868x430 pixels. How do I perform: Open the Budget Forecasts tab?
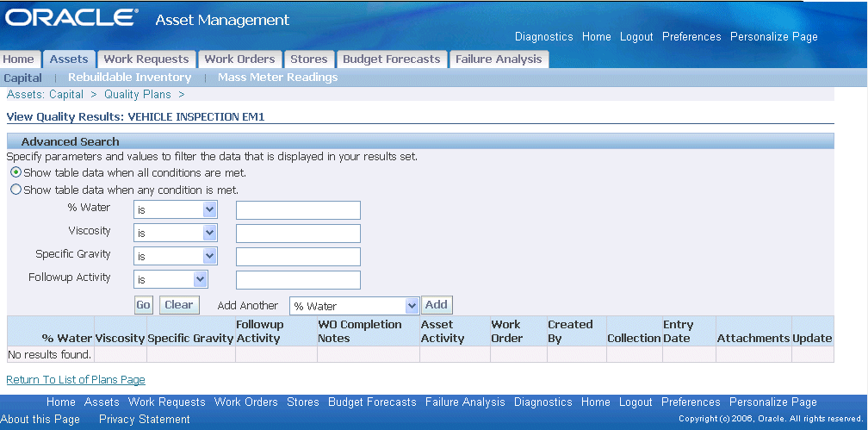391,59
